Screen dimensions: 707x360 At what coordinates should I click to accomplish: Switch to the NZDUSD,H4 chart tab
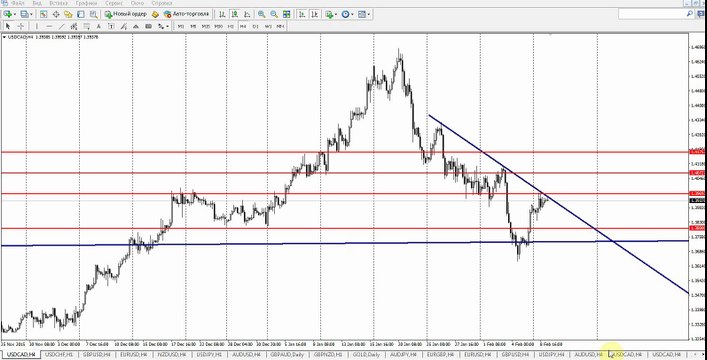coord(172,355)
